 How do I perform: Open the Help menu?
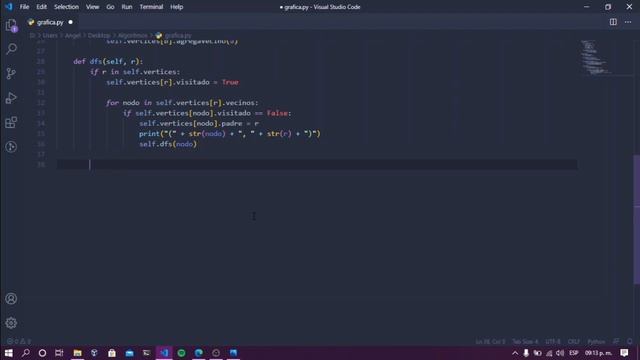[x=176, y=7]
